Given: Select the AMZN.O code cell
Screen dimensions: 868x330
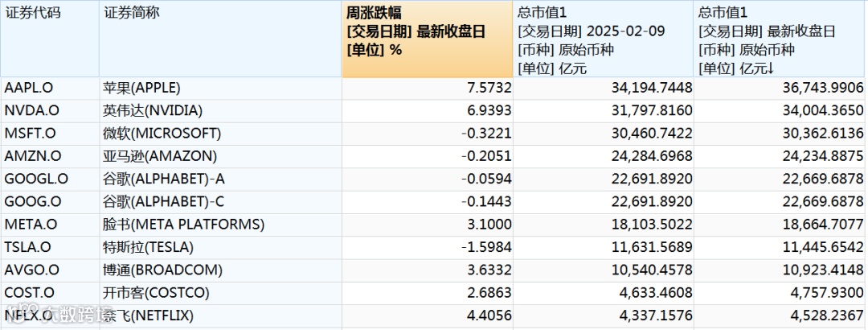Looking at the screenshot, I should (50, 156).
